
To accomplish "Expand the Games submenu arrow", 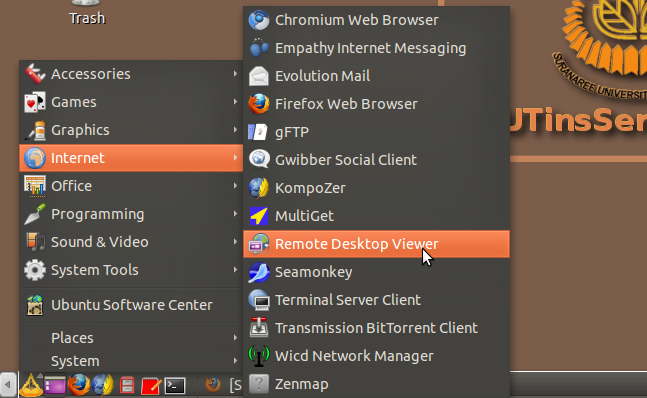I will click(x=235, y=101).
